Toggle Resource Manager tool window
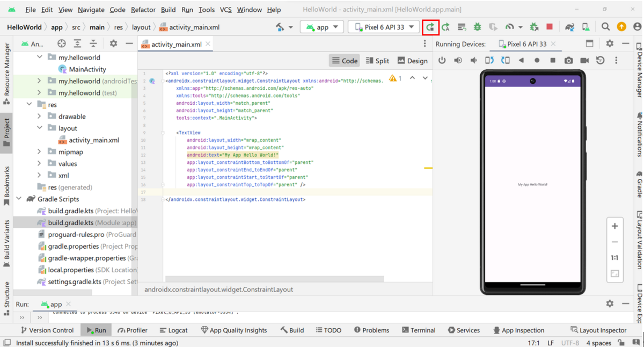This screenshot has width=644, height=347. [x=6, y=74]
